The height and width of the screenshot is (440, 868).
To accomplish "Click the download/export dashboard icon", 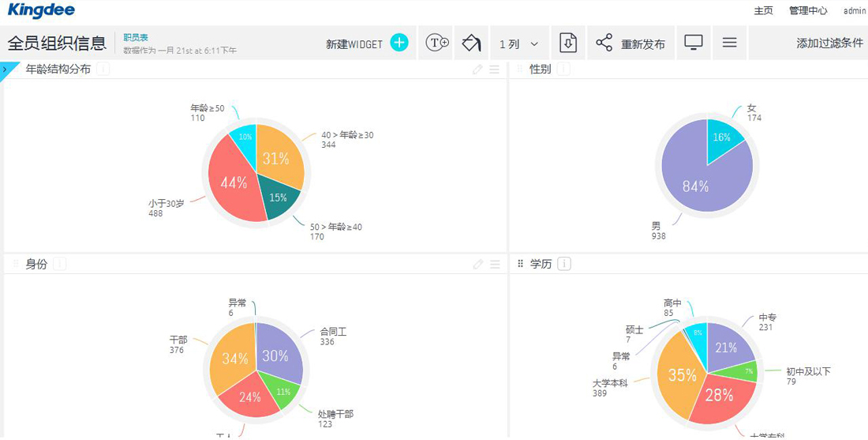I will pyautogui.click(x=568, y=43).
